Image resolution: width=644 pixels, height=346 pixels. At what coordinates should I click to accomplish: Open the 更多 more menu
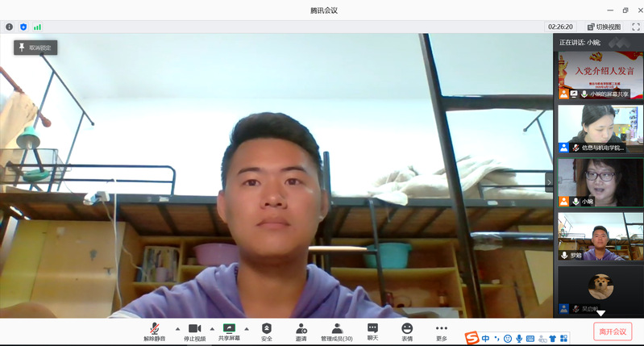click(x=441, y=331)
